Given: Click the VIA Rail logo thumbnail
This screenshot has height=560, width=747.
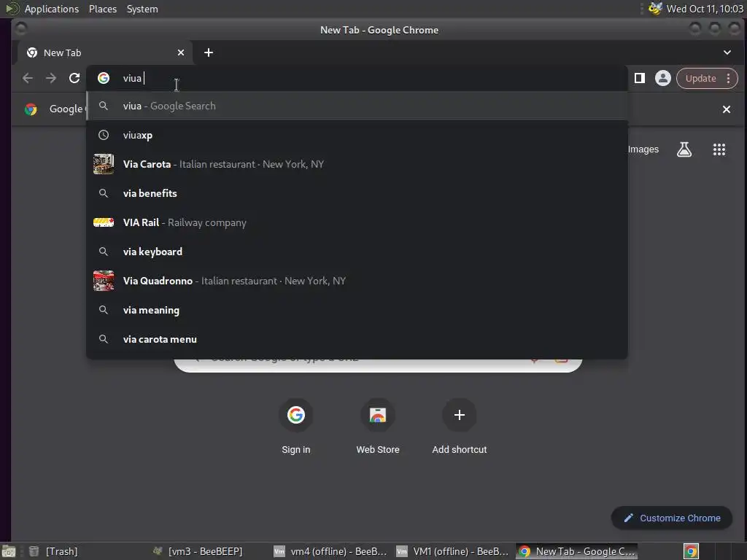Looking at the screenshot, I should [104, 222].
